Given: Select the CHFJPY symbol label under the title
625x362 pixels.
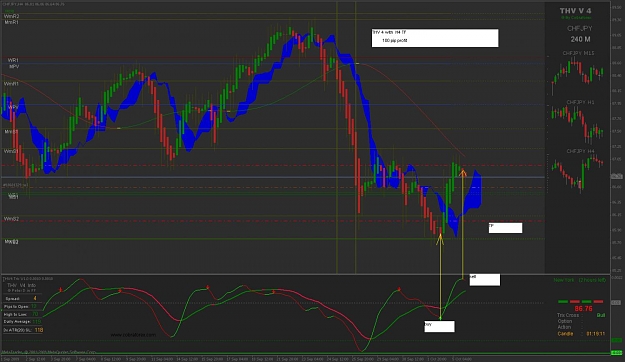Looking at the screenshot, I should pos(580,29).
